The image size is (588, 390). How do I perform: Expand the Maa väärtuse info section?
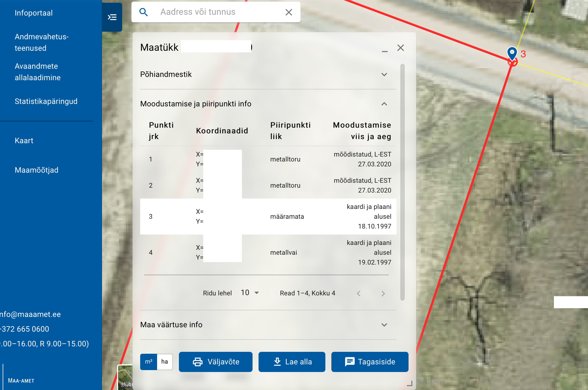point(384,325)
